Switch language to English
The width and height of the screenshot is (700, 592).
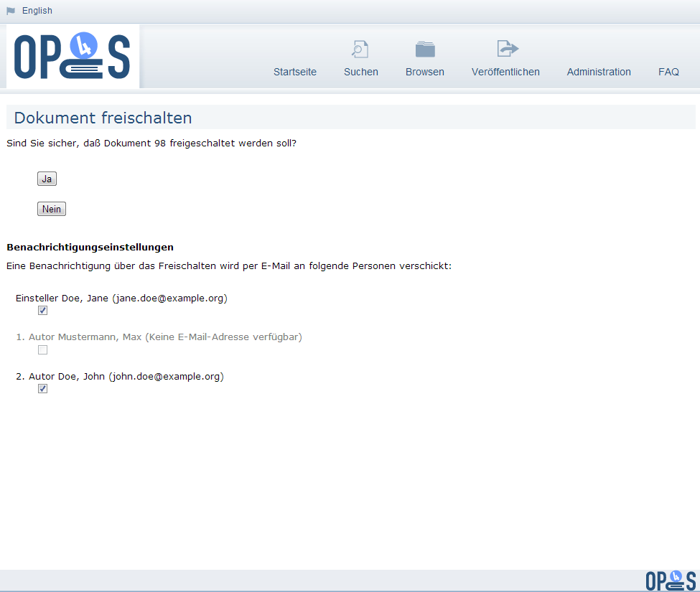tap(37, 11)
